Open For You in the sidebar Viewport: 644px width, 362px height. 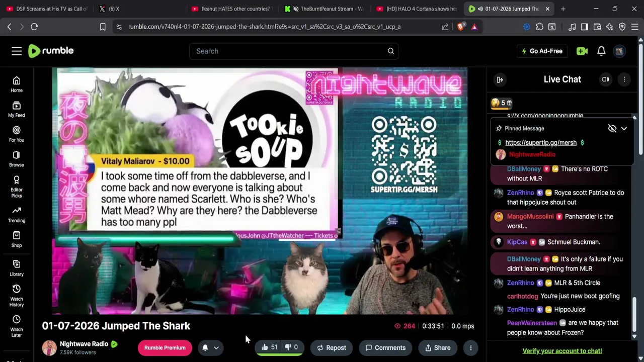[x=17, y=134]
